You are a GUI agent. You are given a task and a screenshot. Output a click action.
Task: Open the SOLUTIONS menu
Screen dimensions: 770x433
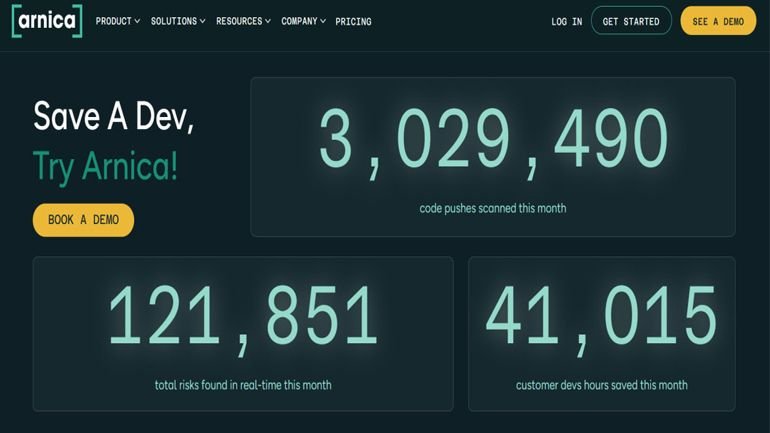pyautogui.click(x=178, y=21)
